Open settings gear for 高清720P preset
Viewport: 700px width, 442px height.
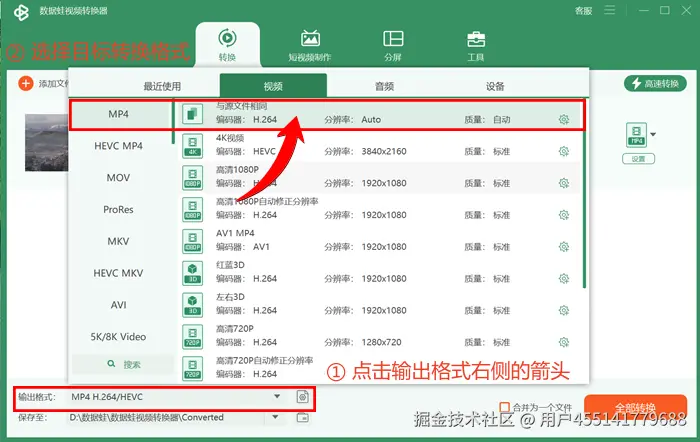tap(564, 342)
